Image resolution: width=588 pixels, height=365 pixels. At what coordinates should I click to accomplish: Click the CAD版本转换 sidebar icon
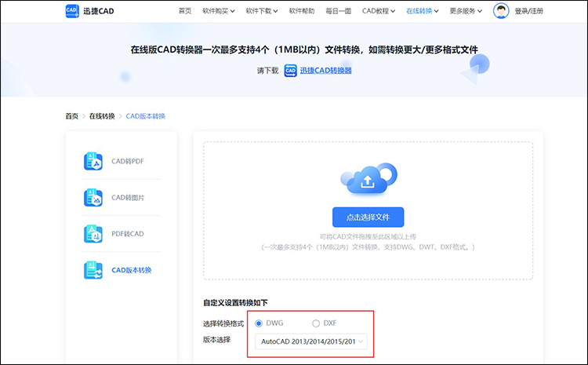tap(93, 270)
